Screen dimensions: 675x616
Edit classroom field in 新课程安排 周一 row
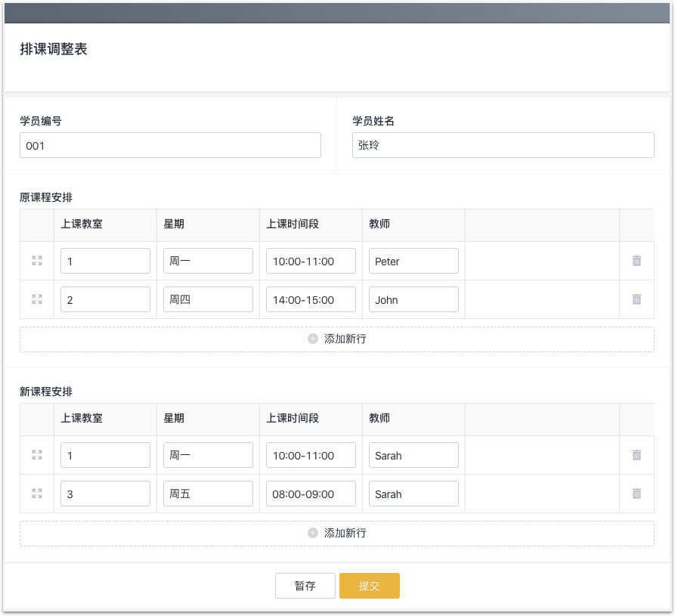pyautogui.click(x=106, y=455)
